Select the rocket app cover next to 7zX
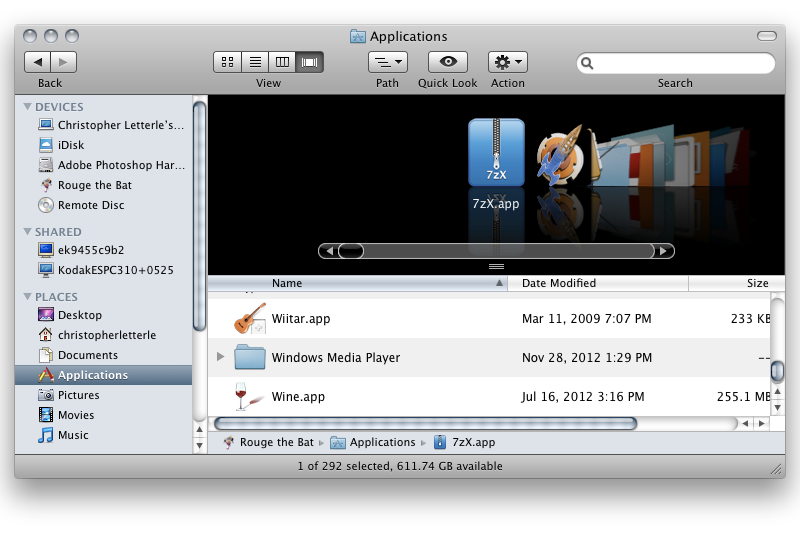 [x=559, y=155]
